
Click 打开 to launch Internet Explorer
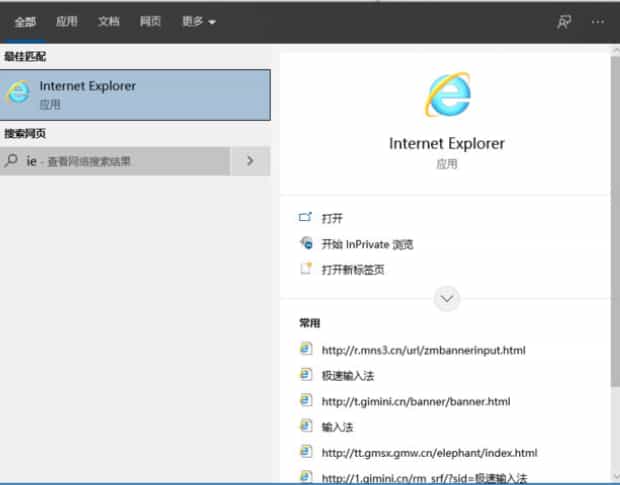click(x=332, y=217)
